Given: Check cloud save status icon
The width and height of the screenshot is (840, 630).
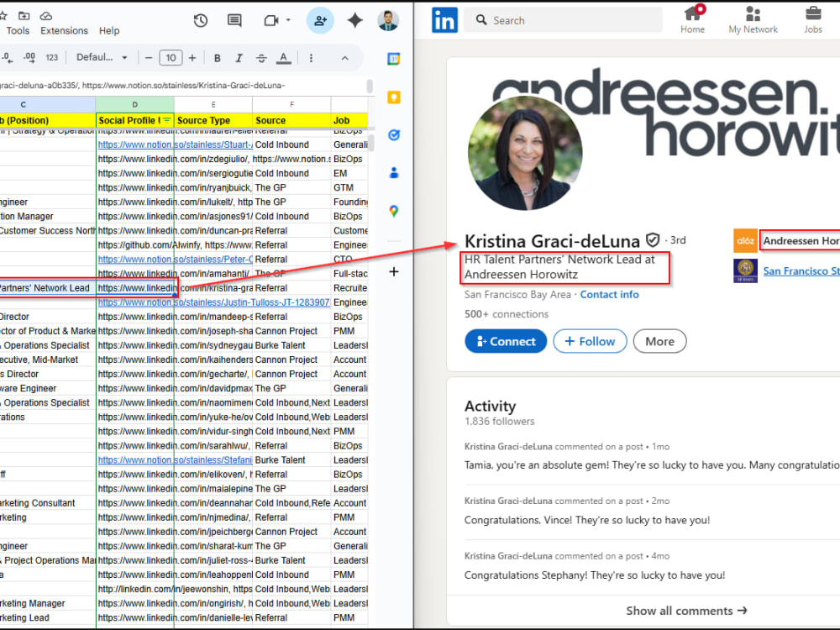Looking at the screenshot, I should click(x=46, y=15).
